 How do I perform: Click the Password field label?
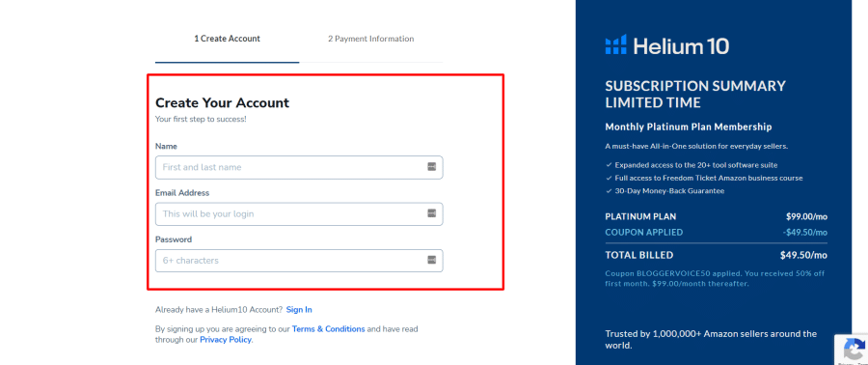tap(174, 239)
